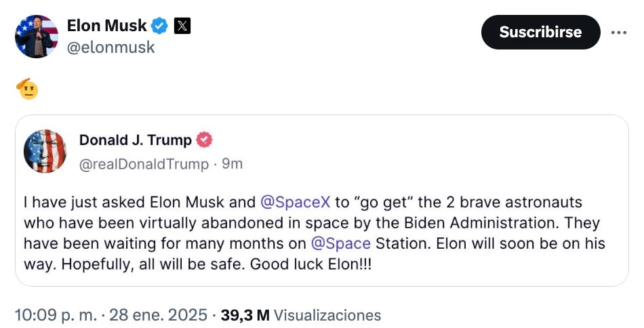Click the Elon Musk display name
The height and width of the screenshot is (328, 644).
point(106,26)
